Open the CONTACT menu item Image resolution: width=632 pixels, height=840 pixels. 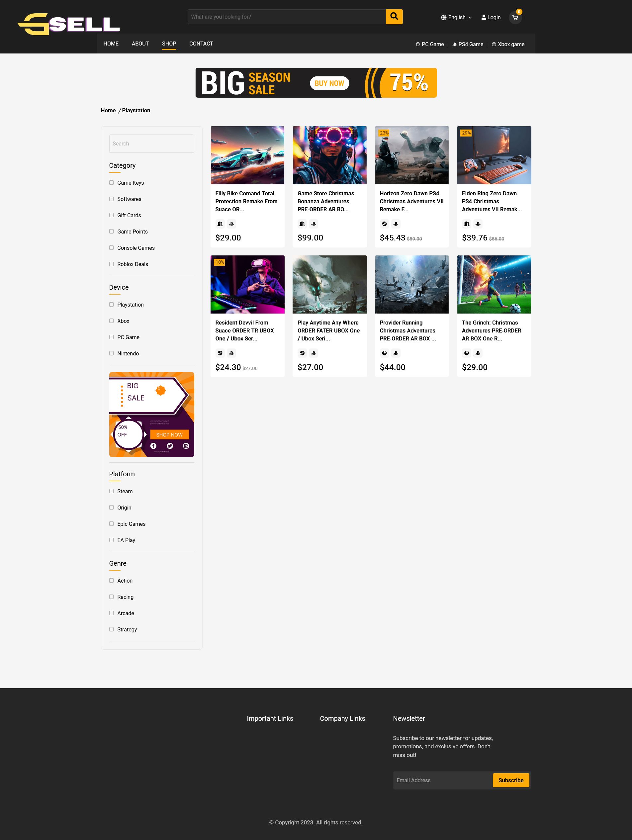pyautogui.click(x=201, y=44)
